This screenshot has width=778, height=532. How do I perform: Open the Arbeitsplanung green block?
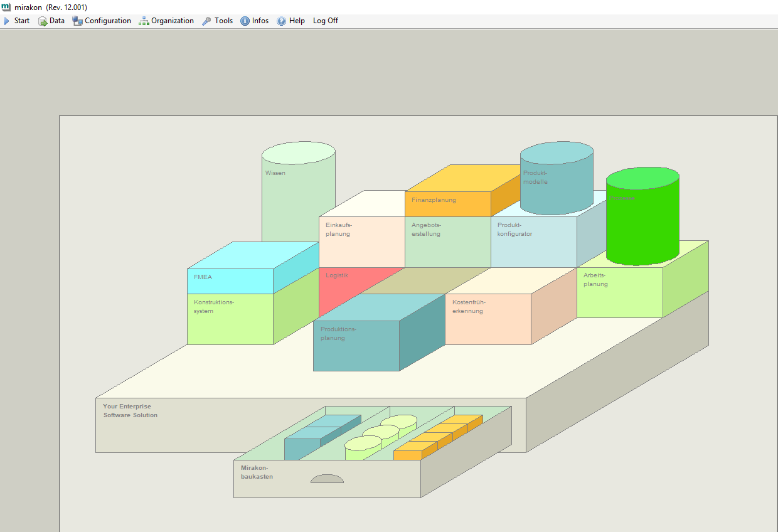pos(620,292)
